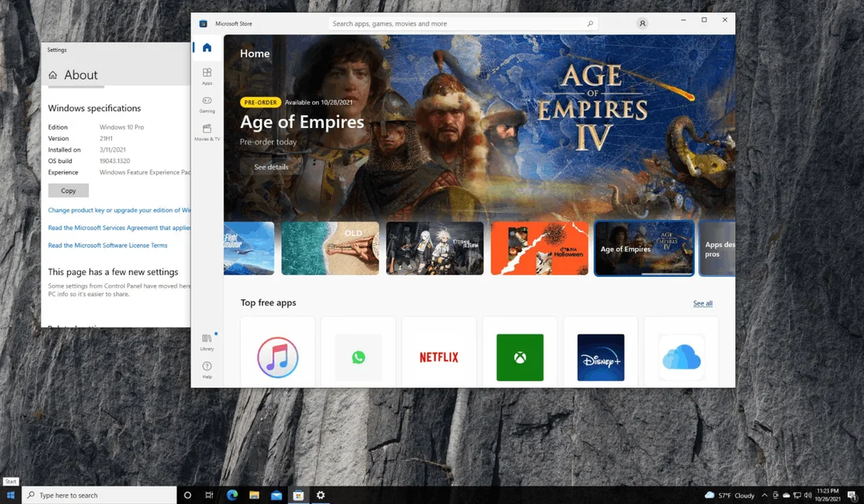Image resolution: width=864 pixels, height=504 pixels.
Task: Click the volume speaker tray icon
Action: click(x=808, y=495)
